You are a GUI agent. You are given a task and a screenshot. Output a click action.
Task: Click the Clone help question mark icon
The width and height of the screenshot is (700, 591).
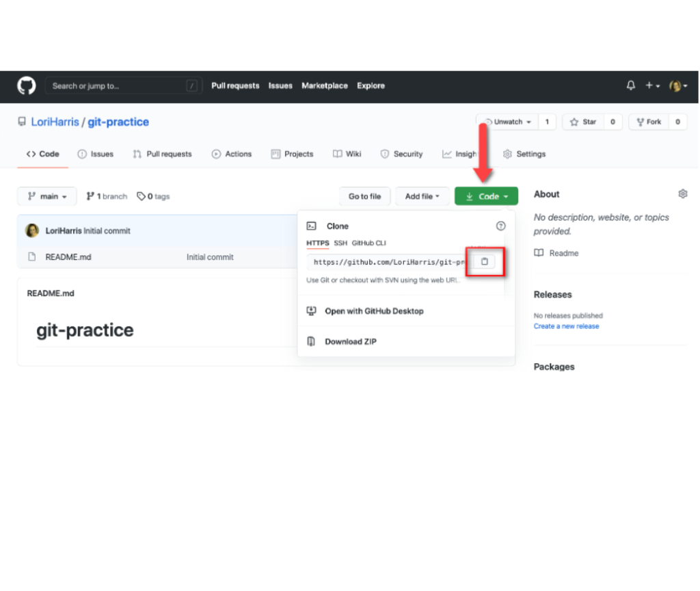(x=500, y=226)
